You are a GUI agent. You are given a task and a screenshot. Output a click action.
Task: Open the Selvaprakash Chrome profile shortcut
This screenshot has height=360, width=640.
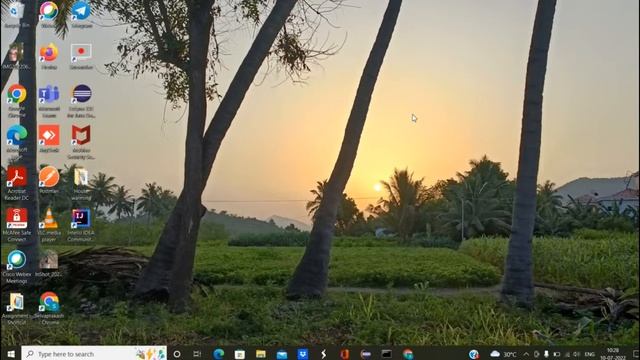pos(49,309)
